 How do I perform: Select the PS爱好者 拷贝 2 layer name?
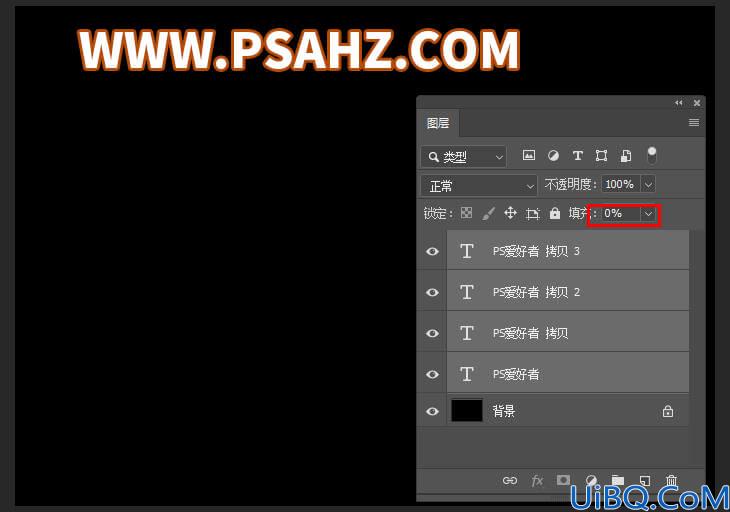(536, 292)
